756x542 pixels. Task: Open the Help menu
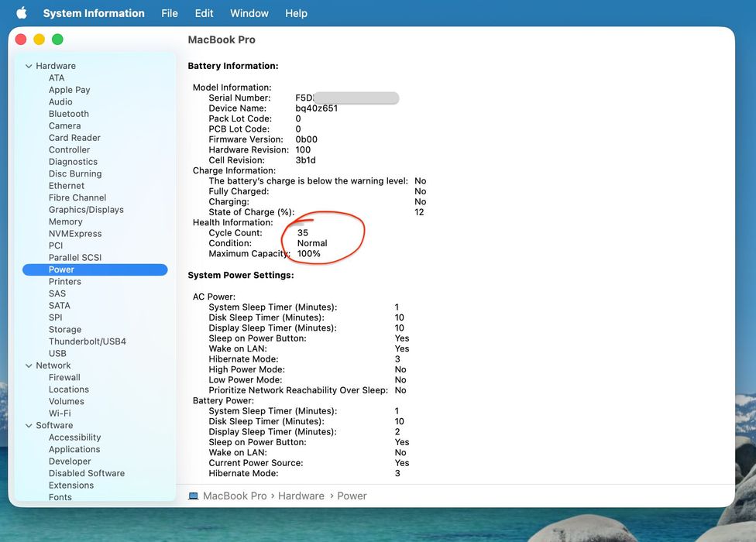pos(296,13)
